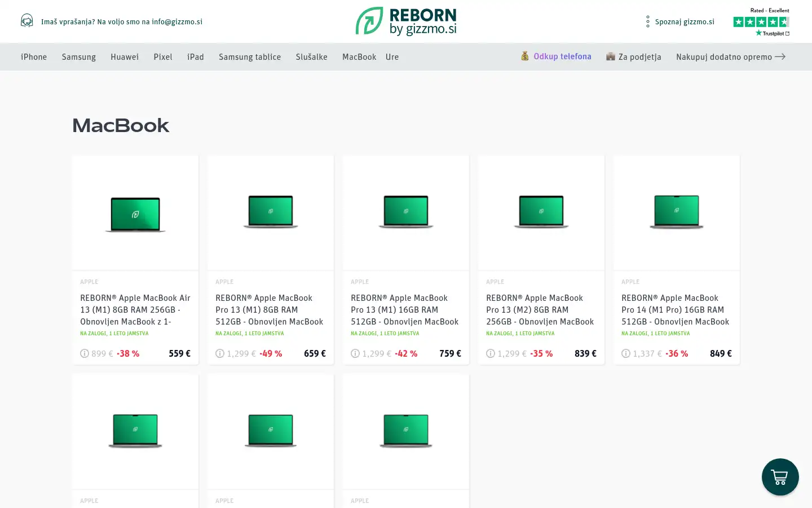
Task: Go to the Huawei category
Action: [125, 57]
